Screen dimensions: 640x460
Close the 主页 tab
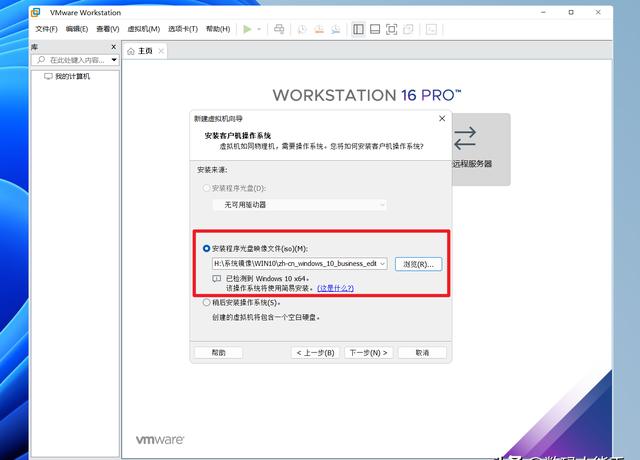tap(161, 51)
